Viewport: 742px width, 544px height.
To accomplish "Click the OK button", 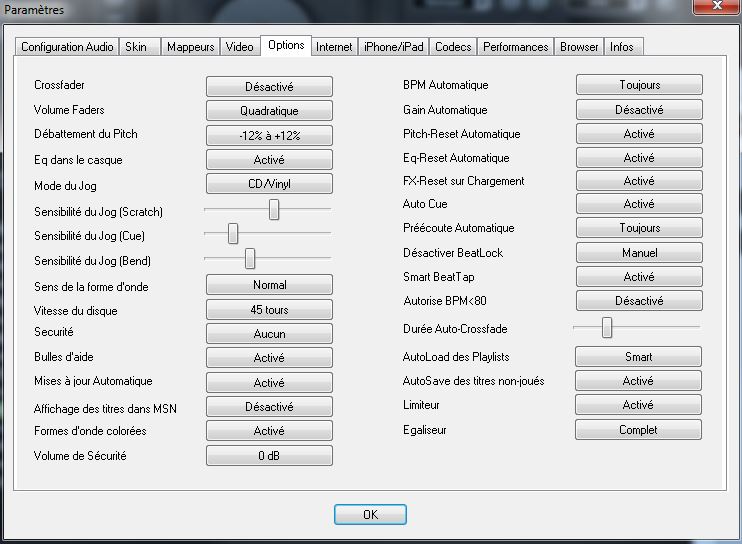I will pyautogui.click(x=370, y=514).
